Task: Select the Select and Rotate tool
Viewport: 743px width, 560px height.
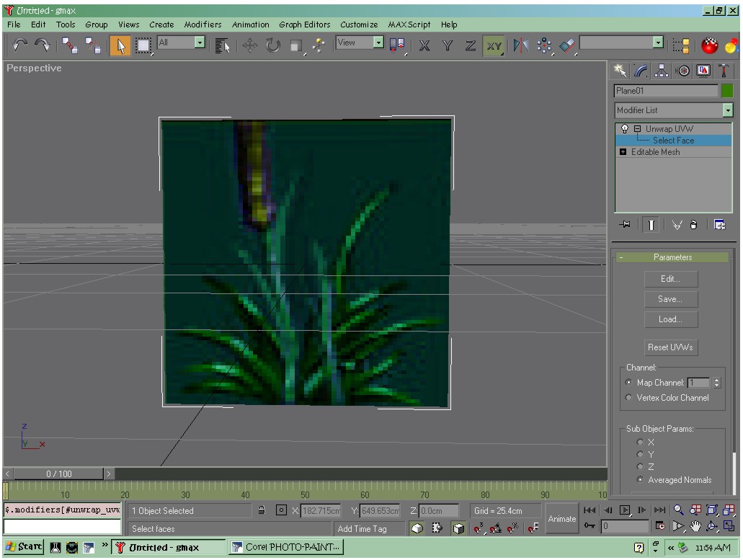Action: (x=273, y=45)
